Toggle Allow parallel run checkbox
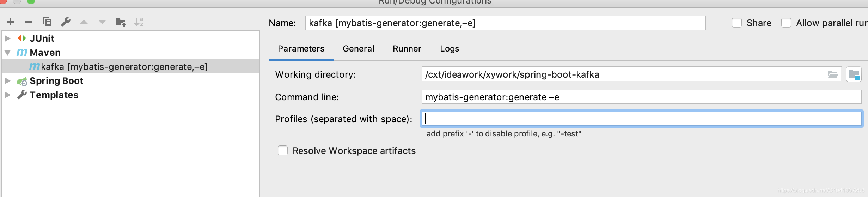 pos(786,23)
